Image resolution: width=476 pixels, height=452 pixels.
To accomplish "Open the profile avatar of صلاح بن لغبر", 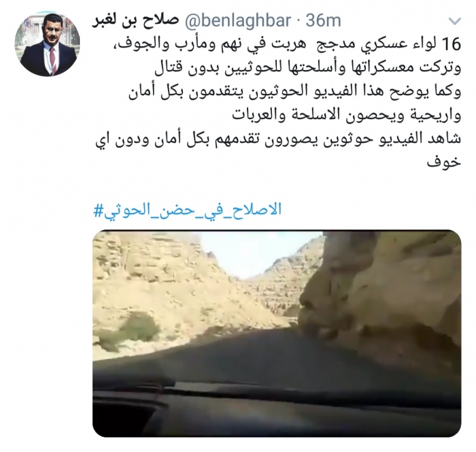I will [47, 45].
